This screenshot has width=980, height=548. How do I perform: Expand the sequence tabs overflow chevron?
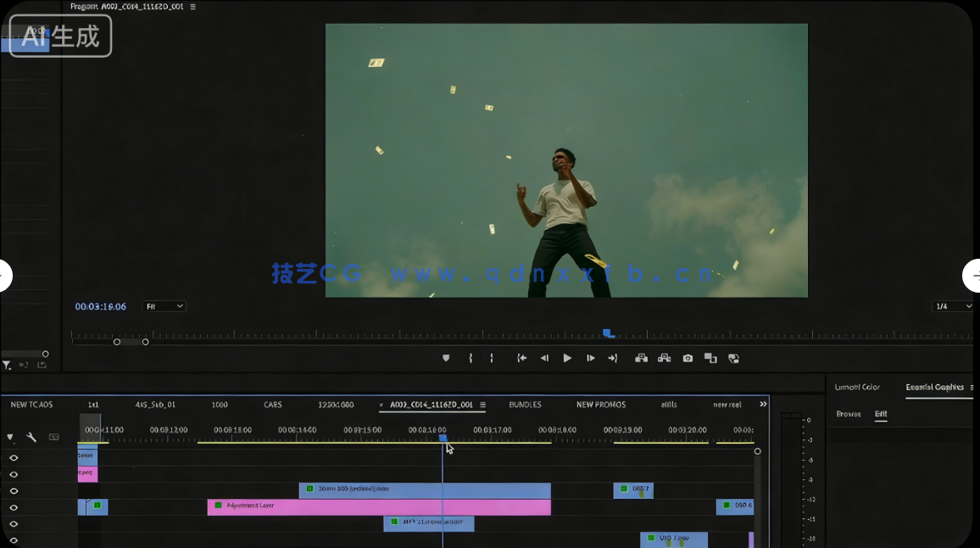point(763,405)
